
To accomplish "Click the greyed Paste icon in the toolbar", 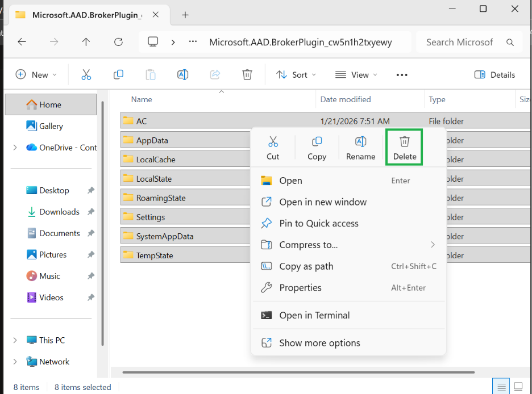I will [x=151, y=74].
